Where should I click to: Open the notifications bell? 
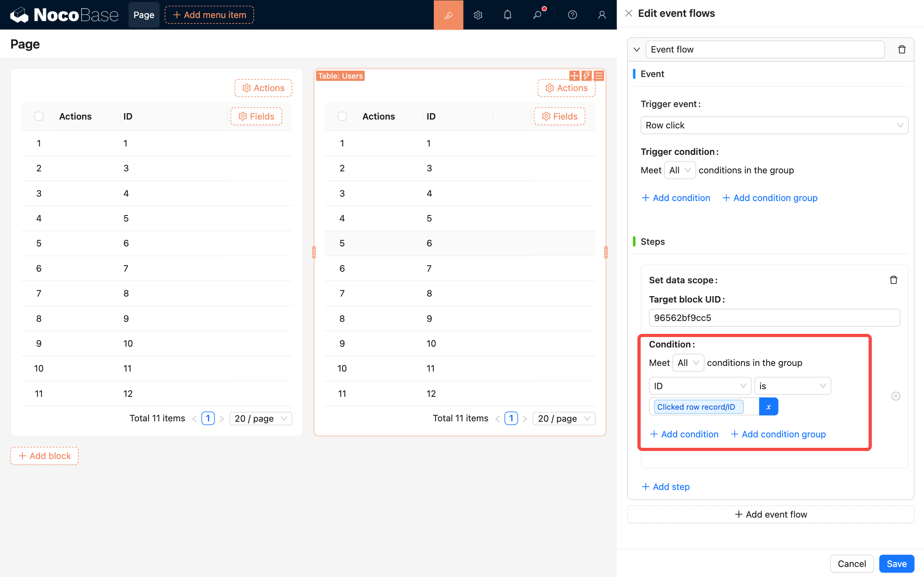click(x=507, y=15)
